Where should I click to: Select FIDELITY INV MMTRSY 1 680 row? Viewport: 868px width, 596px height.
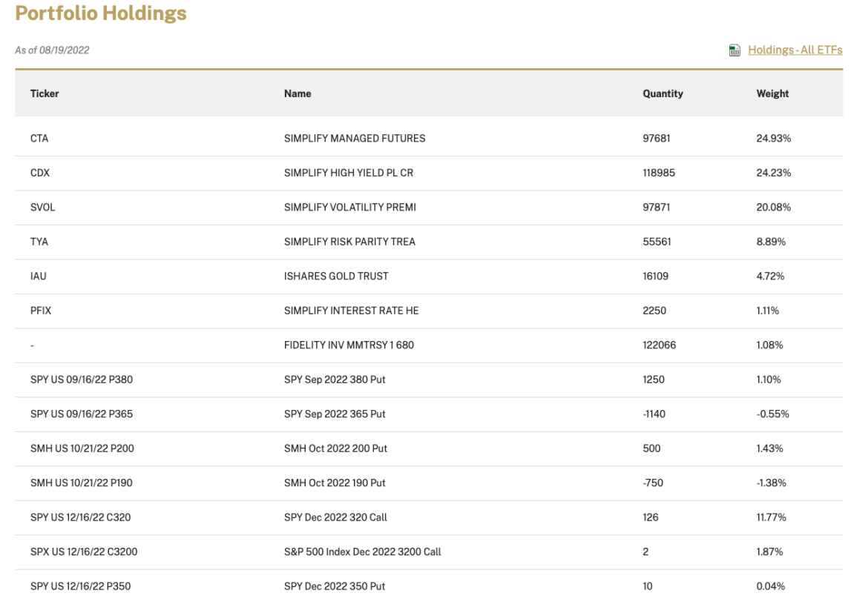click(349, 345)
